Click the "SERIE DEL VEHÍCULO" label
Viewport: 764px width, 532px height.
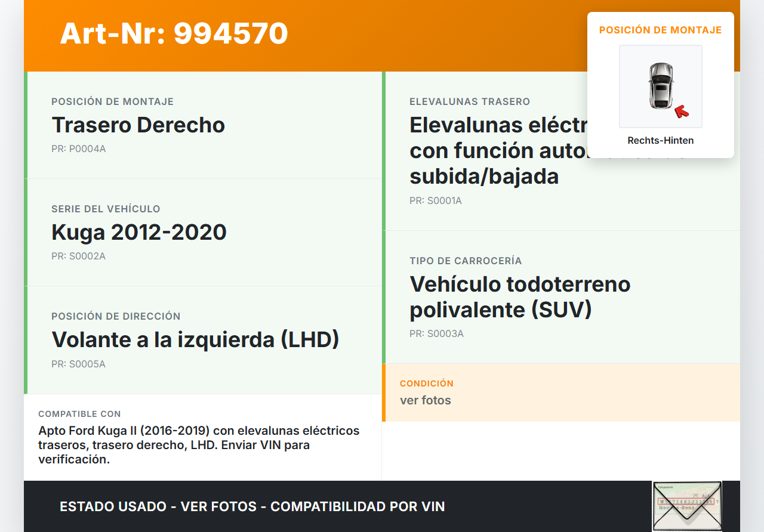coord(106,209)
